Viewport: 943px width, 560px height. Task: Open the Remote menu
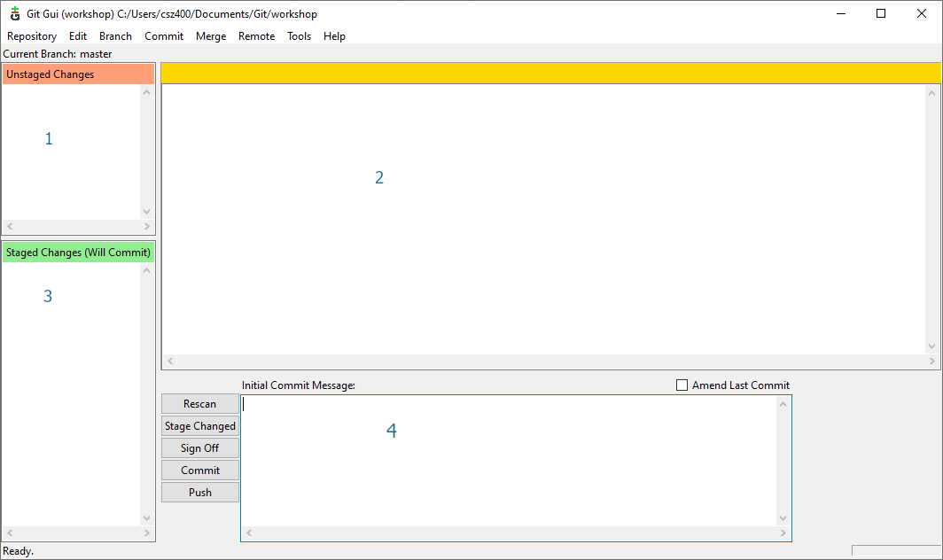coord(256,36)
